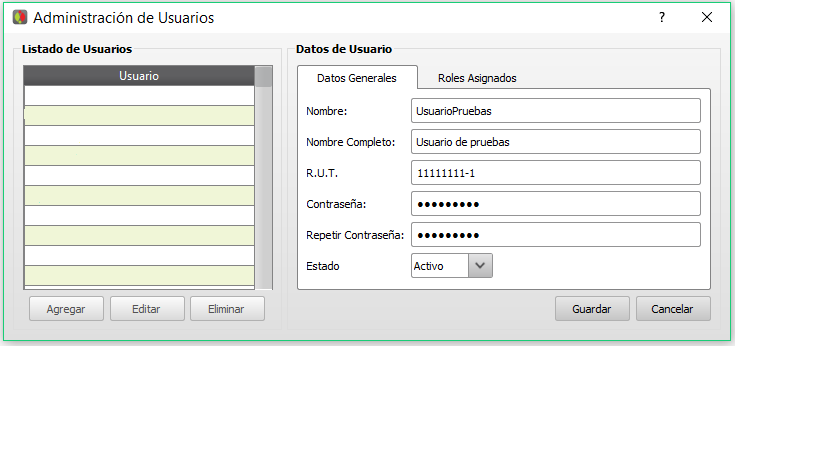Expand the Estado dropdown arrow
Viewport: 819px width, 460px height.
tap(481, 265)
